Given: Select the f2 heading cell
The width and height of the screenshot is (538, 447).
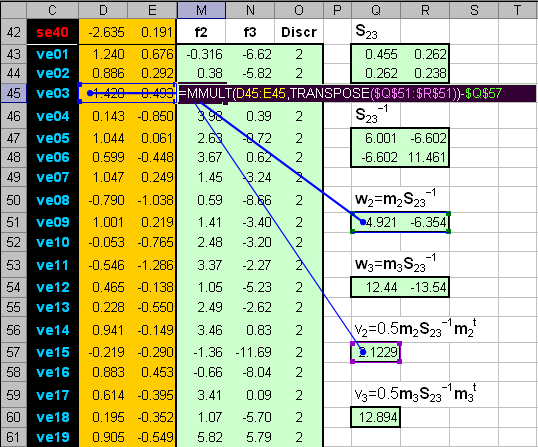Looking at the screenshot, I should 201,32.
